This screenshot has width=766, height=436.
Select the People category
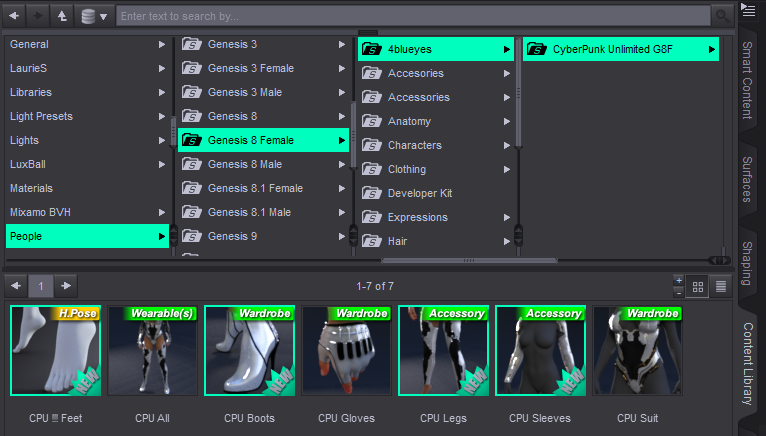coord(87,236)
